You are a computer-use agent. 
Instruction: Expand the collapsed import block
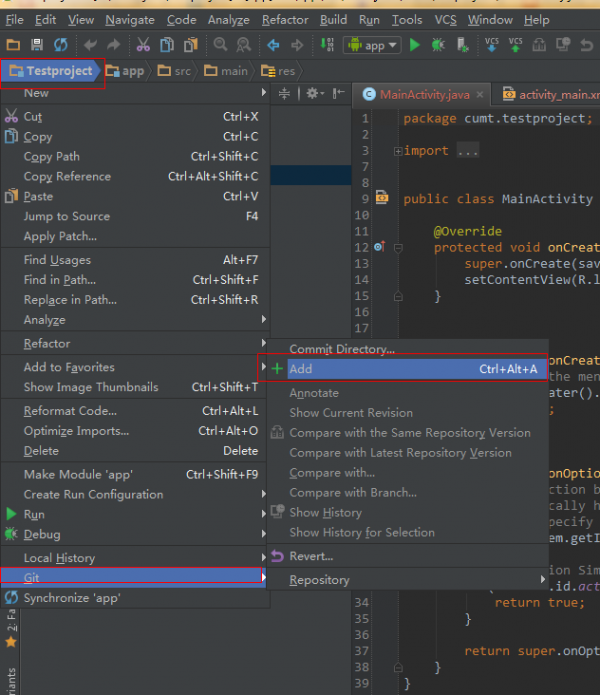click(398, 152)
